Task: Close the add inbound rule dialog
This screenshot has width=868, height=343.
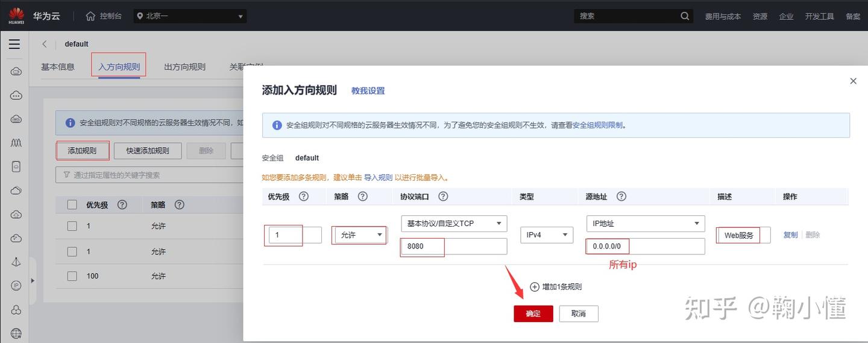Action: coord(853,81)
